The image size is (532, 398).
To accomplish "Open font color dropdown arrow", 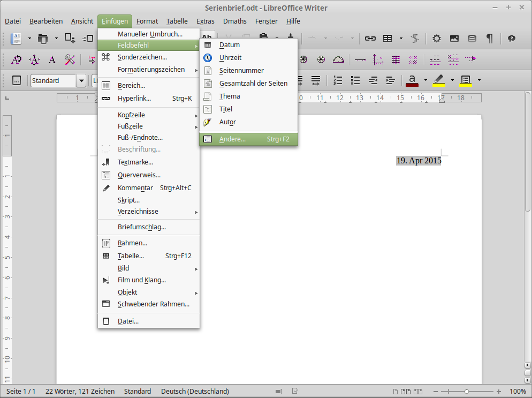I will (x=425, y=80).
